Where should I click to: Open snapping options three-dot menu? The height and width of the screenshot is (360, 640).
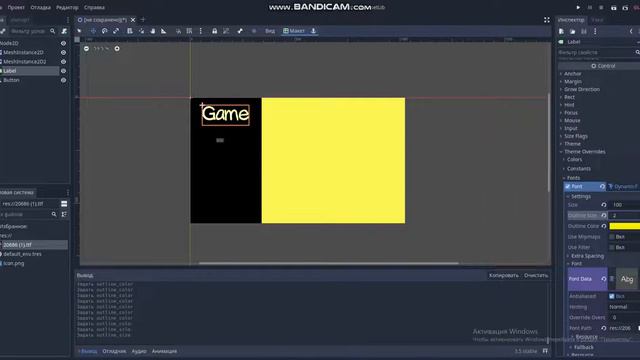200,31
